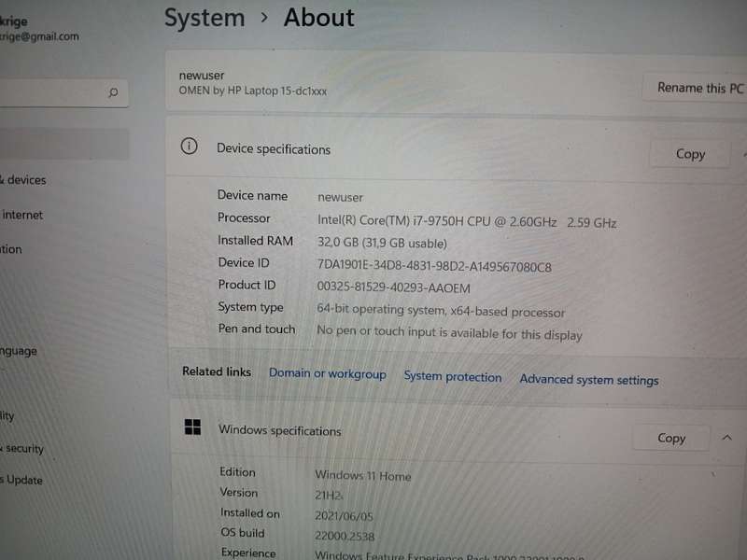The height and width of the screenshot is (560, 747).
Task: Open the sidebar item ending in 'tion'
Action: coord(11,249)
